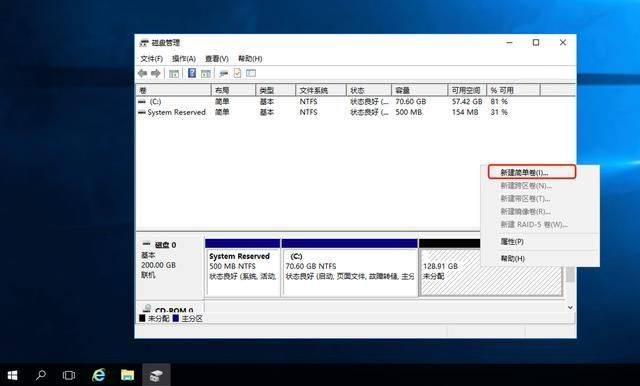
Task: Click the Disk Management taskbar icon
Action: [156, 375]
